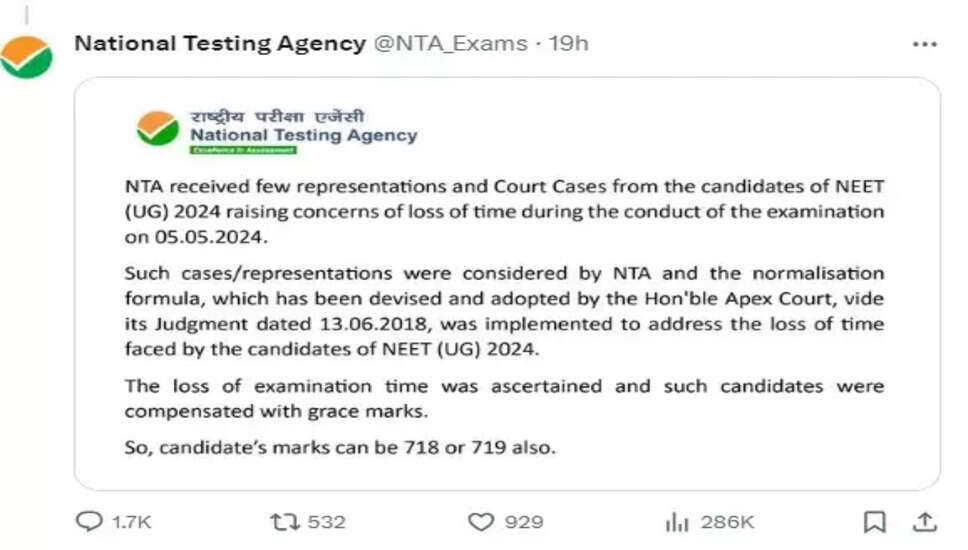This screenshot has width=968, height=550.
Task: Click the green tagline banner under logo
Action: pyautogui.click(x=243, y=150)
